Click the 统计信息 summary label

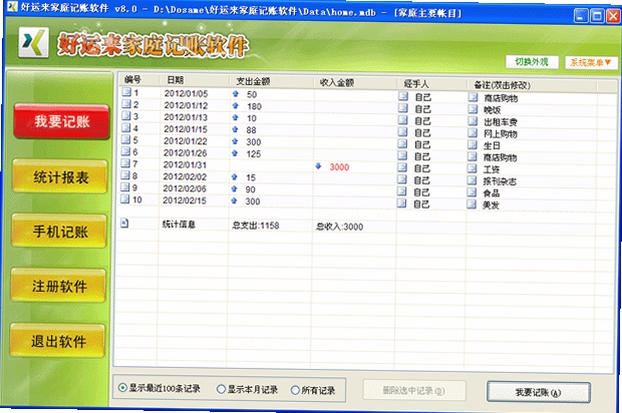[179, 224]
